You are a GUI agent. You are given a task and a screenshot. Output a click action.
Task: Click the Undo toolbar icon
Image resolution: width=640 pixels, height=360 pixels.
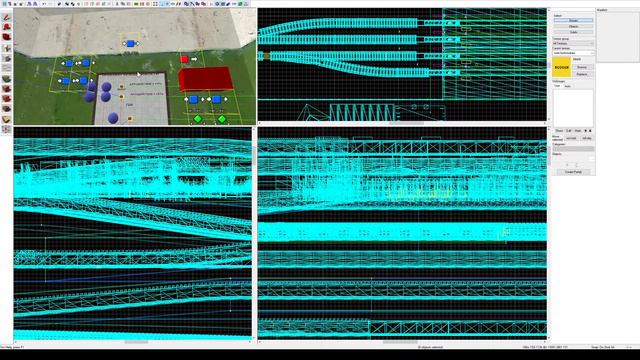44,4
